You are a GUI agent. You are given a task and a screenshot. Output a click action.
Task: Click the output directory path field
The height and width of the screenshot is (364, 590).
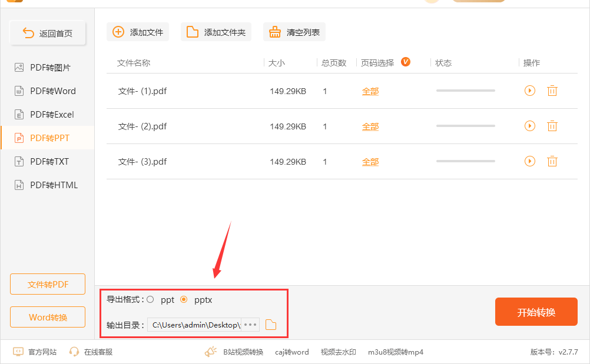[x=194, y=325]
